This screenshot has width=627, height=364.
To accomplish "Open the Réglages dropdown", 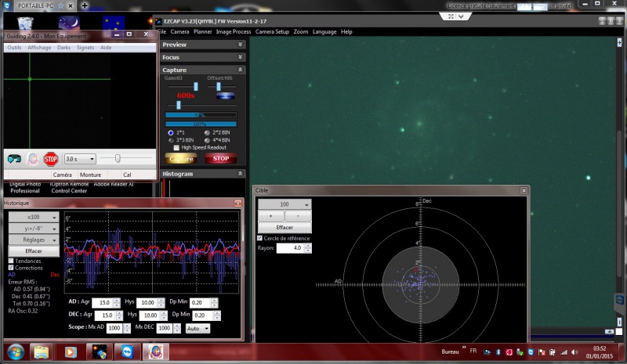I will [34, 240].
